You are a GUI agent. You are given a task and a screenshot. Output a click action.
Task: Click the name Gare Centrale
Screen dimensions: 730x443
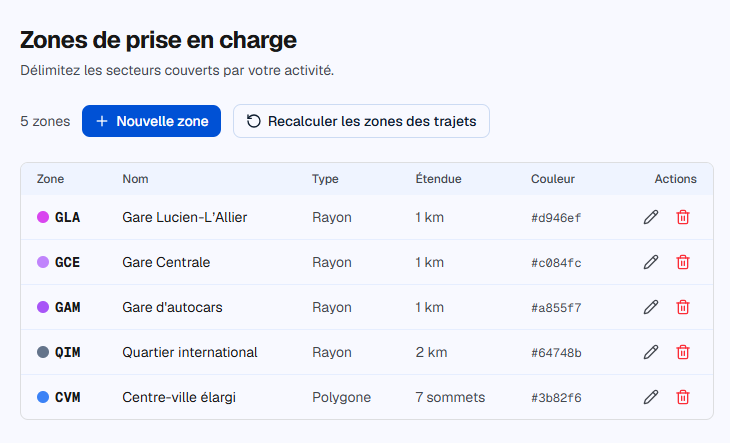(x=166, y=262)
